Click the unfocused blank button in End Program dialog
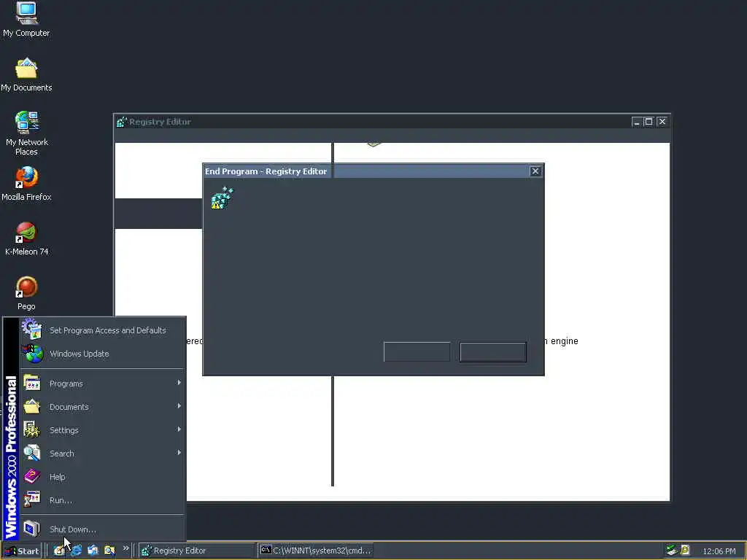The width and height of the screenshot is (747, 560). click(417, 352)
